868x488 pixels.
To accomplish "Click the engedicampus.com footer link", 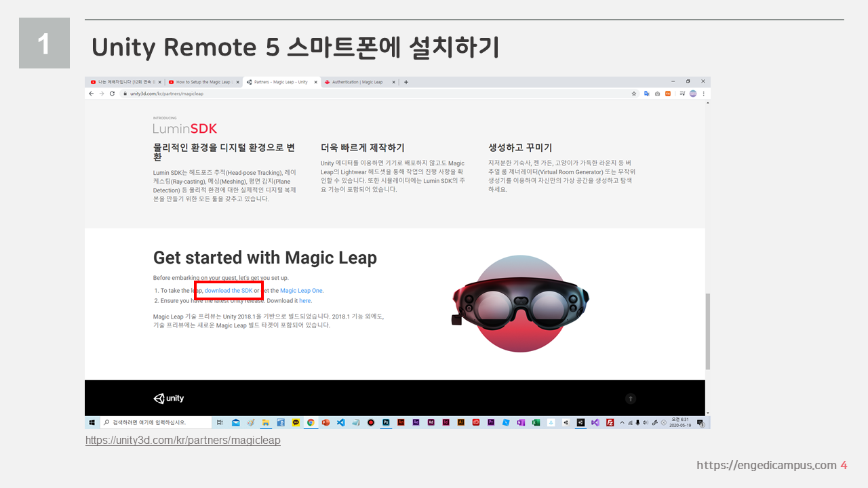I will (x=767, y=465).
